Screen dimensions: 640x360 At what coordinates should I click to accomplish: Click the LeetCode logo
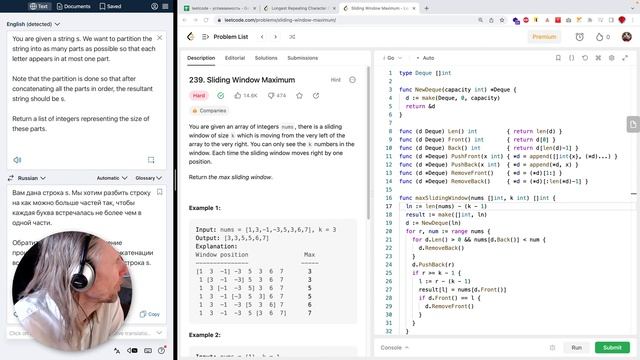click(191, 37)
